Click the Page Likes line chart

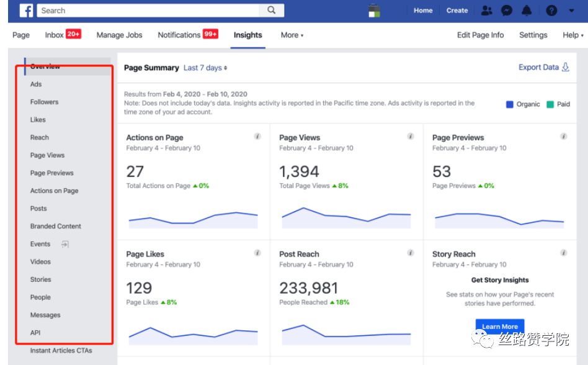coord(193,336)
